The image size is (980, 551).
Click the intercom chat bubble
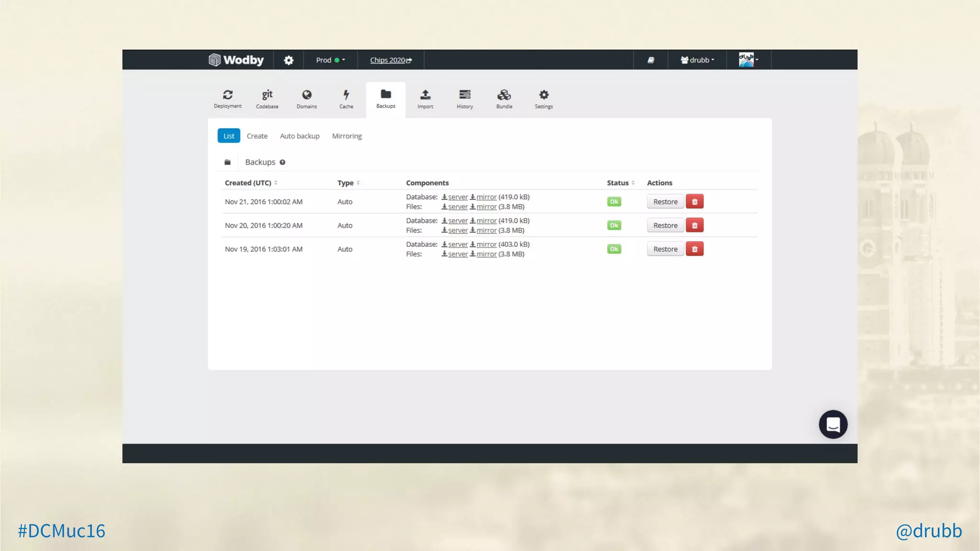point(833,424)
